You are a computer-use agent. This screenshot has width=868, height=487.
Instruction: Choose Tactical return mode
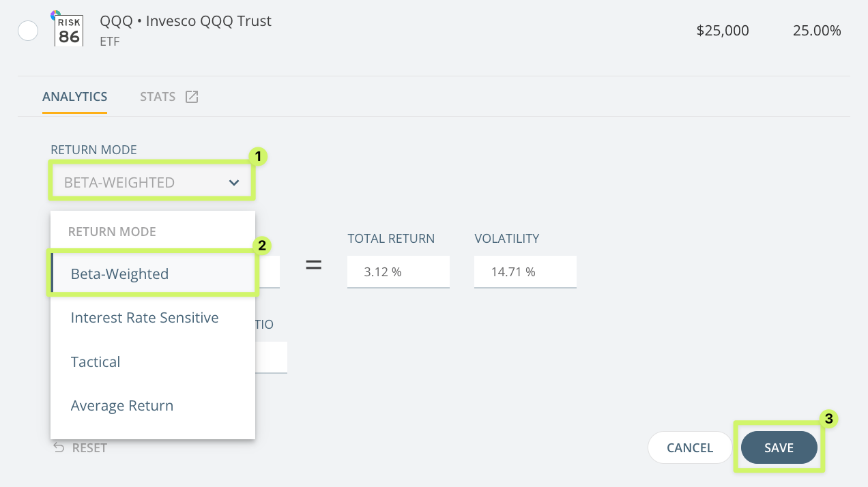[95, 361]
